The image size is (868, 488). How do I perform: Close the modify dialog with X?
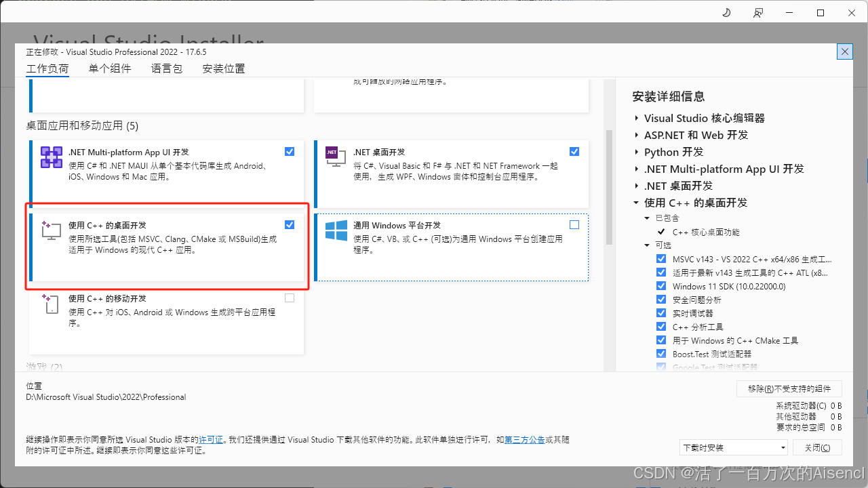[845, 52]
